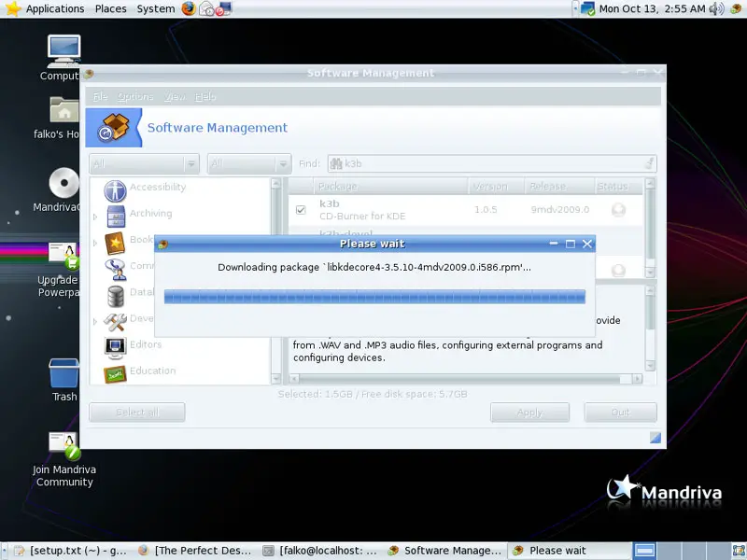Select the Books category star-book icon
747x560 pixels.
tap(115, 244)
